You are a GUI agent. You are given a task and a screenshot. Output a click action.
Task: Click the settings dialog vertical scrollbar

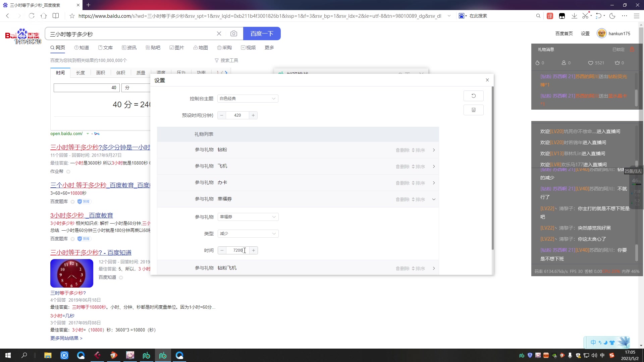pyautogui.click(x=492, y=168)
